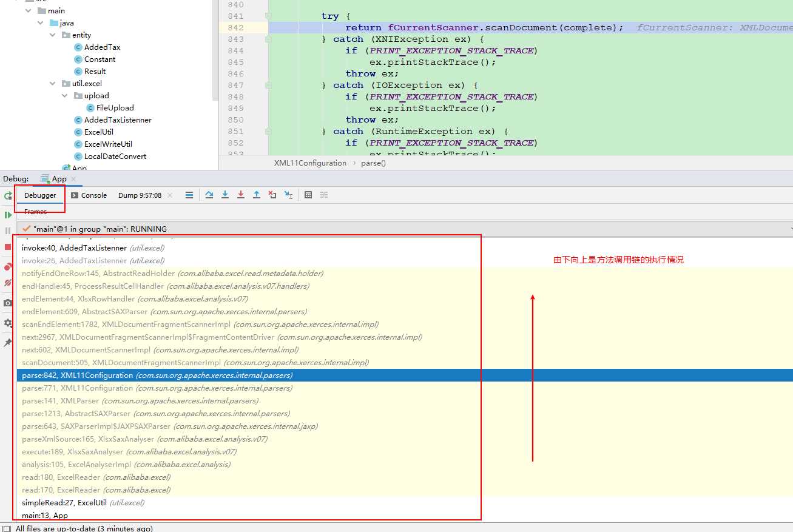Open the ExcelUtil class file
This screenshot has height=532, width=793.
[93, 132]
